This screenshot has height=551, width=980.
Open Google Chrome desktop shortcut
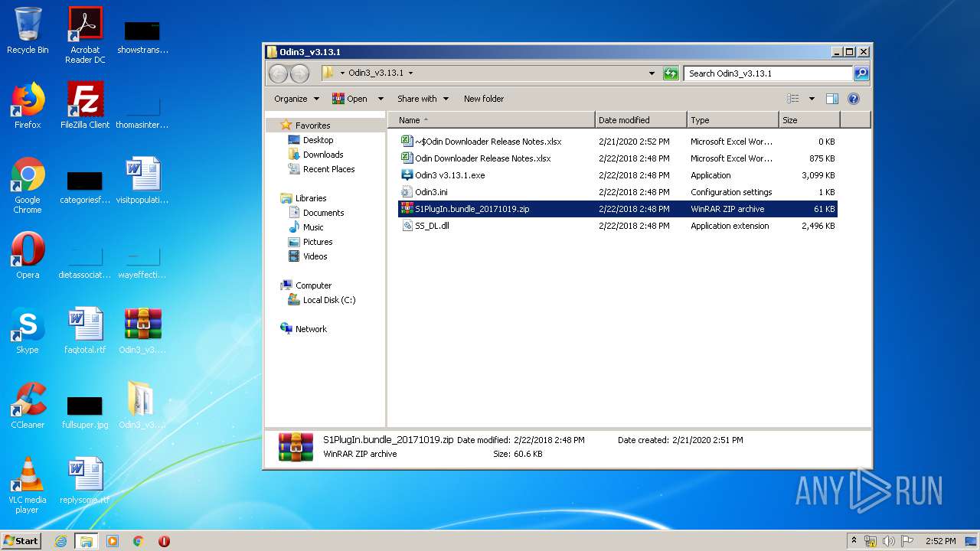click(28, 185)
